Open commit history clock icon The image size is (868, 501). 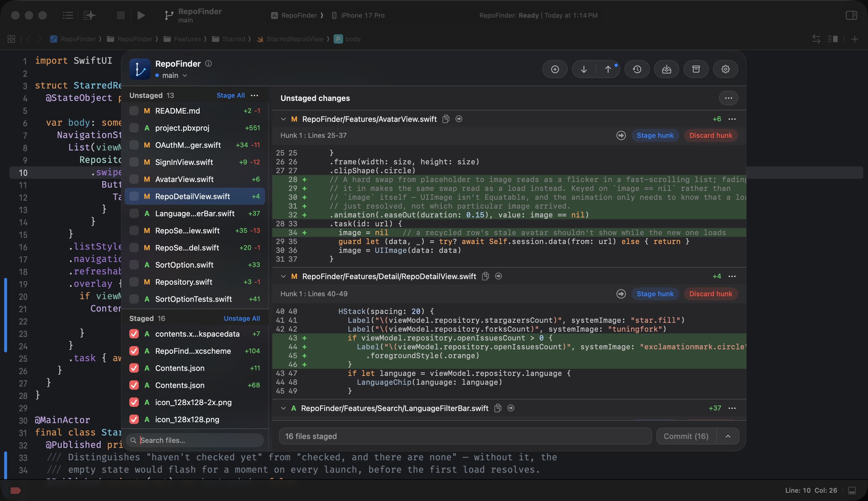637,69
